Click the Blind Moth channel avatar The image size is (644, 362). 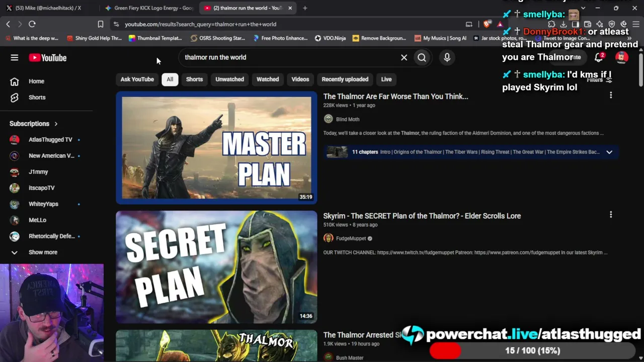329,119
